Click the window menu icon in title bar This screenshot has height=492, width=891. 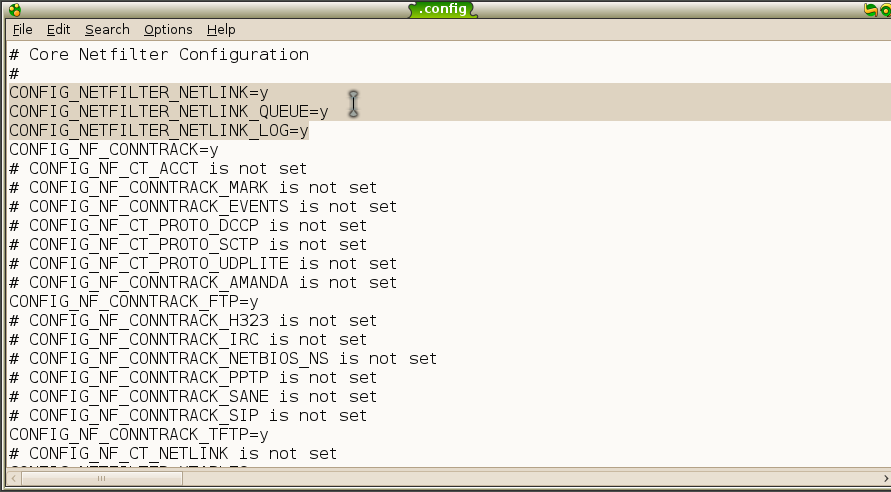[14, 10]
